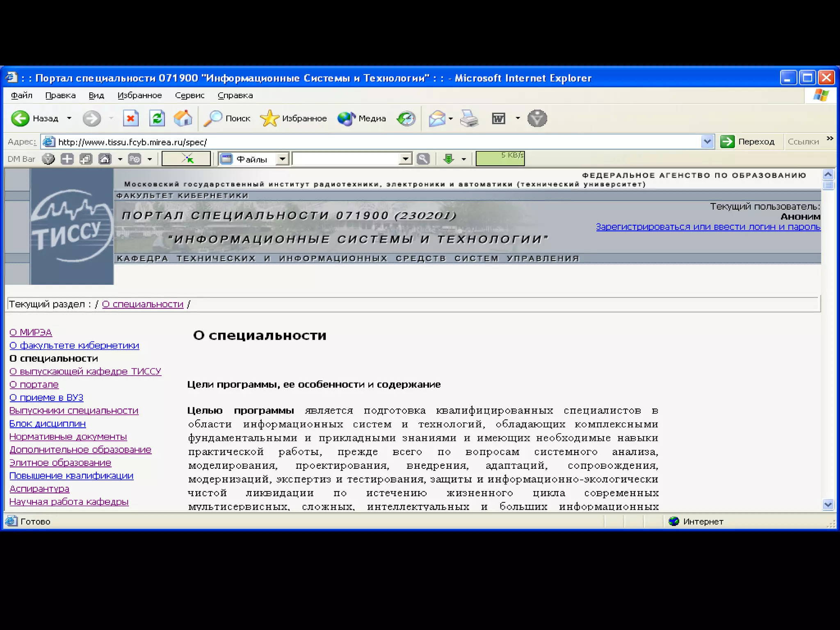Open the О МИРЭА link

pos(31,333)
